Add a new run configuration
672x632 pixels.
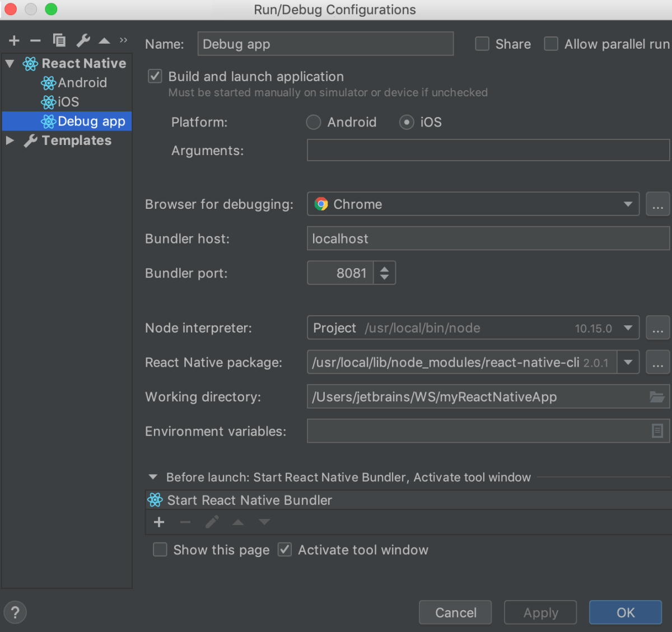(13, 40)
